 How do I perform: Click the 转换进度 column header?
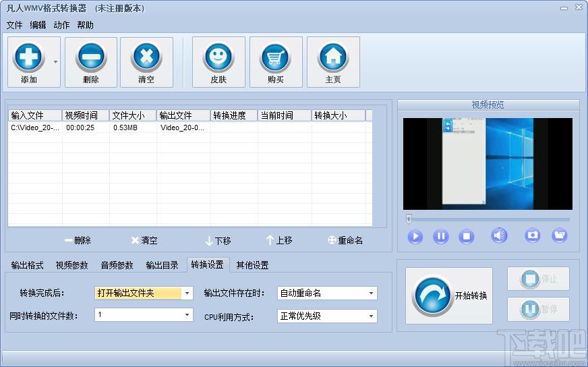234,115
